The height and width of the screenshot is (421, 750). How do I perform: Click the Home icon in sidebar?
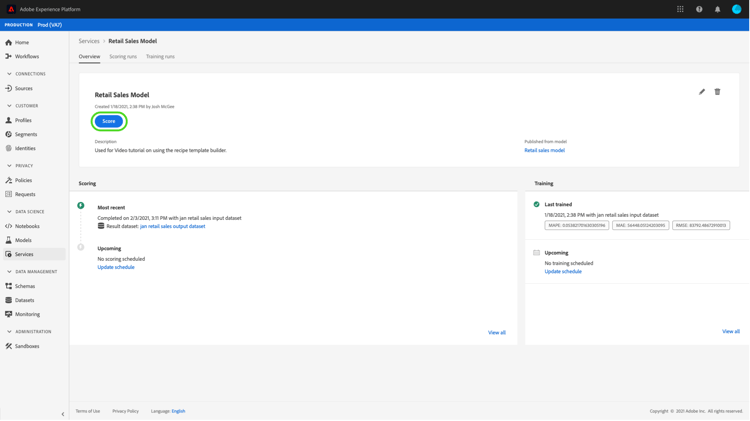tap(8, 42)
